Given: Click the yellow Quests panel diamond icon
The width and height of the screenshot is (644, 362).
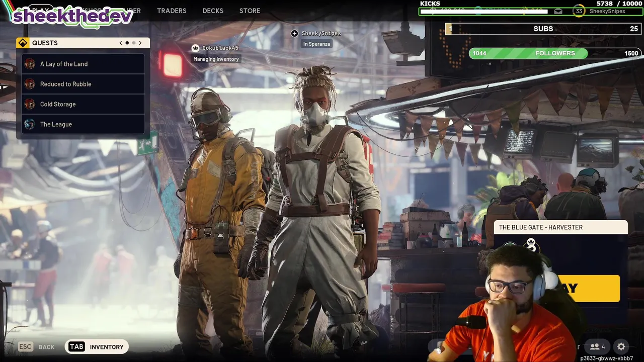Looking at the screenshot, I should click(23, 43).
